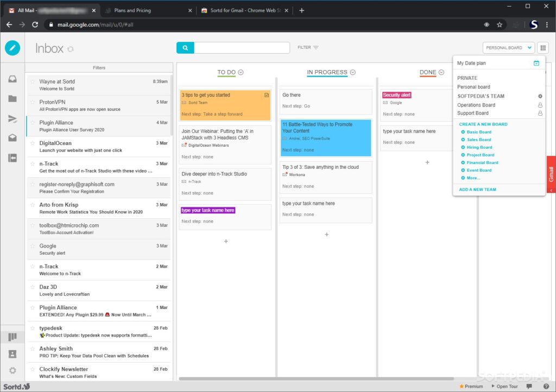Open the inbox tray icon in the left sidebar

coord(12,79)
